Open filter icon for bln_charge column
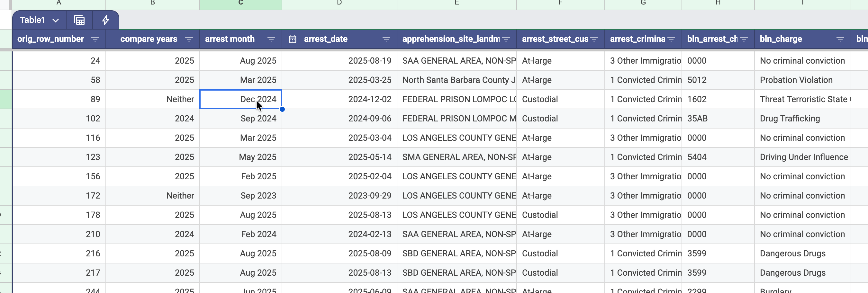This screenshot has height=293, width=868. coord(840,39)
